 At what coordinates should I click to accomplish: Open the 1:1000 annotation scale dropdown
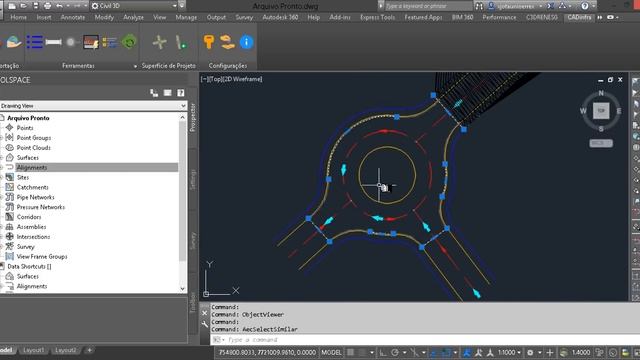pyautogui.click(x=509, y=352)
